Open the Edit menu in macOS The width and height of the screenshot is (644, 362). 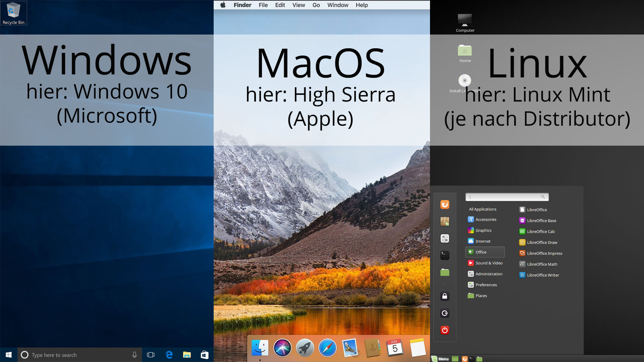coord(280,5)
